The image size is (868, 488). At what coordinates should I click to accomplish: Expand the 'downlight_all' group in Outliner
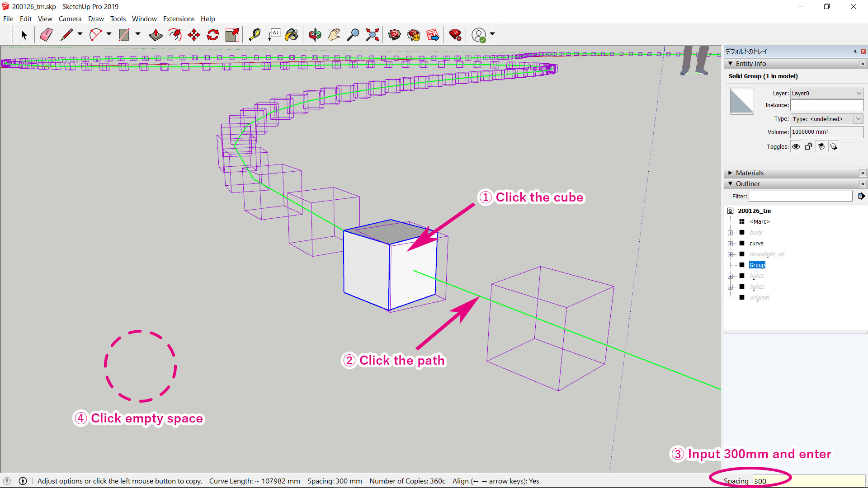tap(730, 254)
